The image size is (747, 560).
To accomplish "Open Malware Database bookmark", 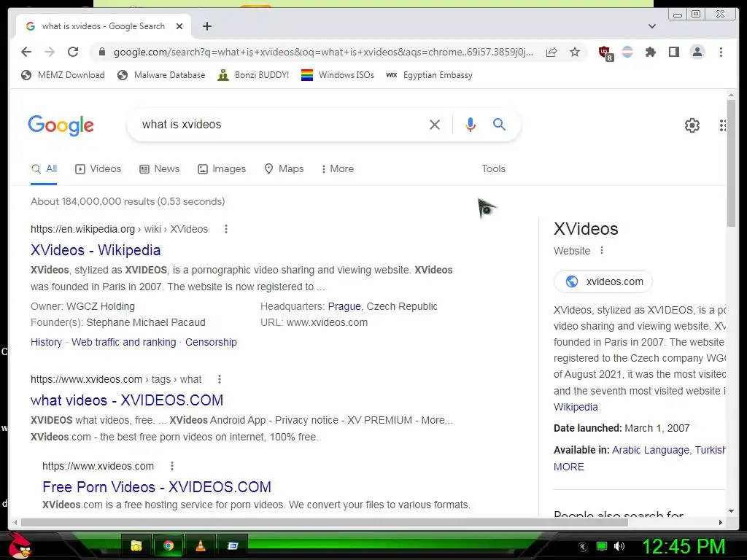I will (161, 75).
